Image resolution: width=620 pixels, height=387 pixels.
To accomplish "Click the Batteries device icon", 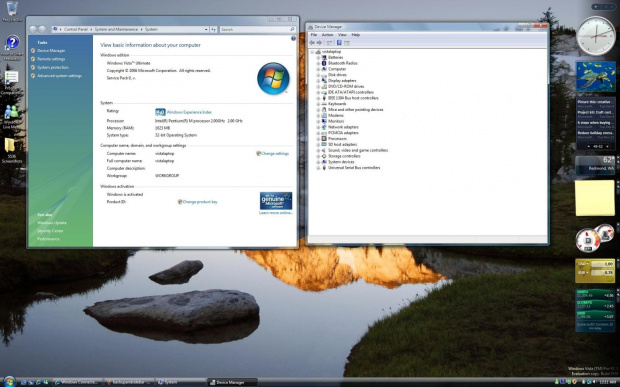I will pyautogui.click(x=324, y=57).
